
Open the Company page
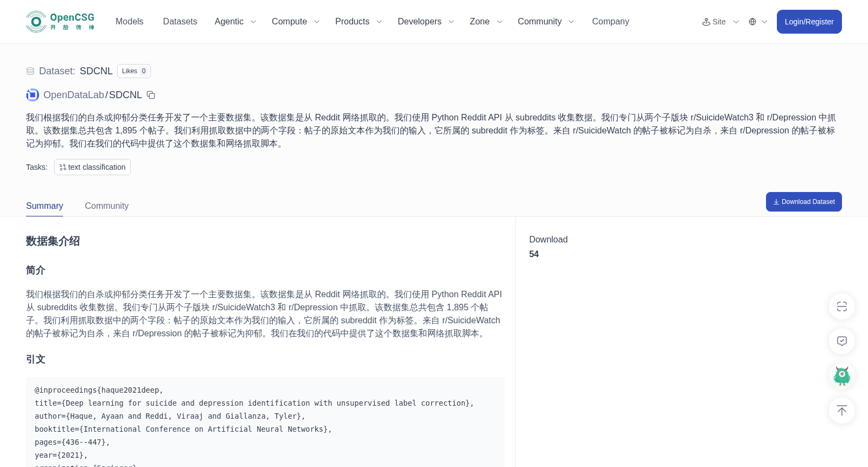(610, 22)
